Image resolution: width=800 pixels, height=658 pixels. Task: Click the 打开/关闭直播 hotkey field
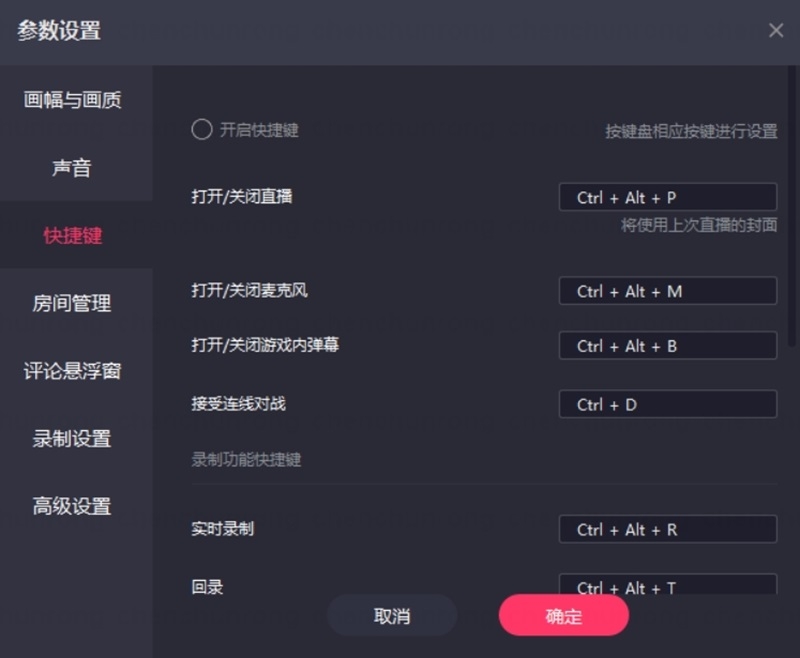(x=666, y=196)
